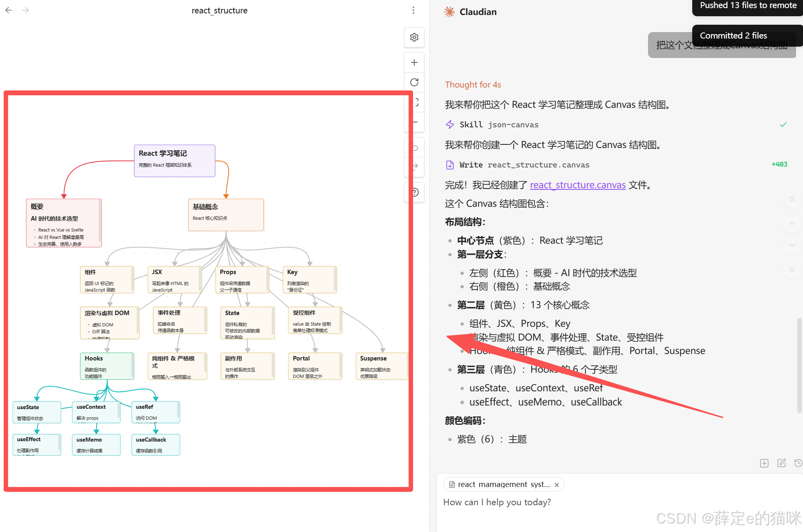Viewport: 803px width, 532px height.
Task: Click the green skill completion checkmark
Action: (x=783, y=124)
